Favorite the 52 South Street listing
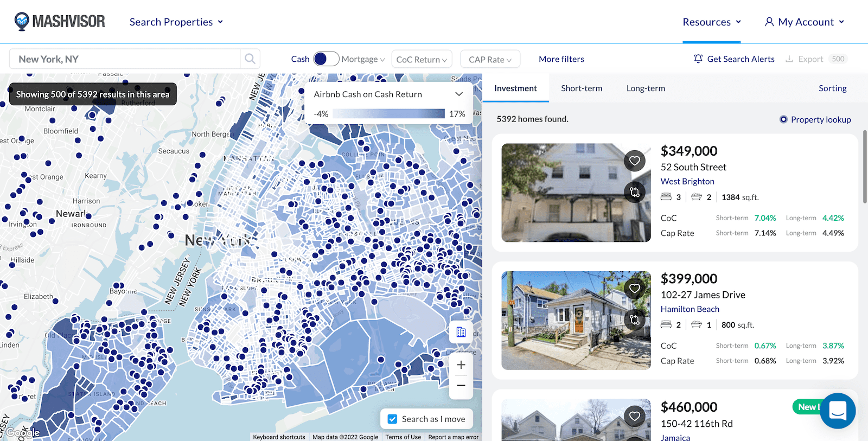868x441 pixels. pos(635,161)
